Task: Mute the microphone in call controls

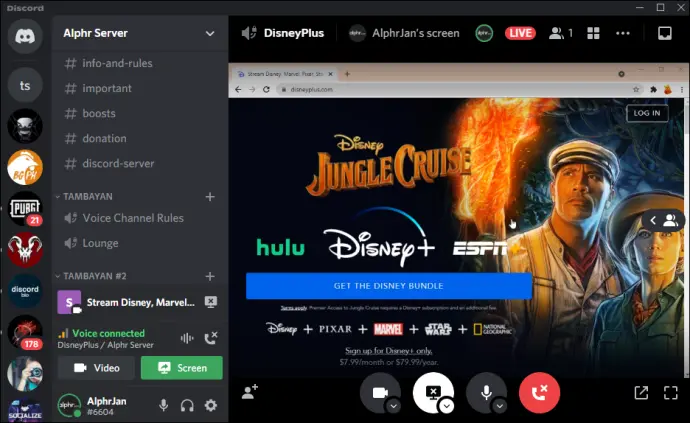Action: point(486,393)
